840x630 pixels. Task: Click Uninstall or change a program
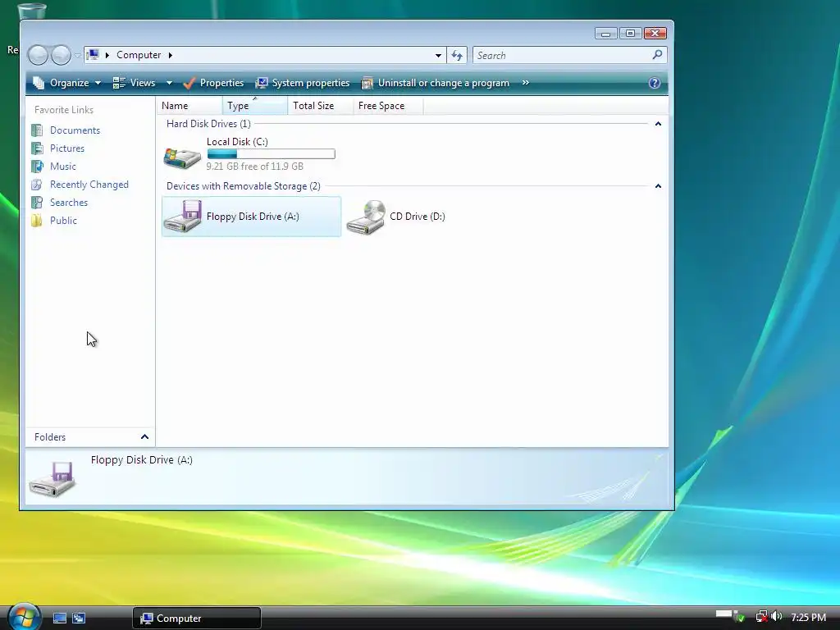pos(436,83)
